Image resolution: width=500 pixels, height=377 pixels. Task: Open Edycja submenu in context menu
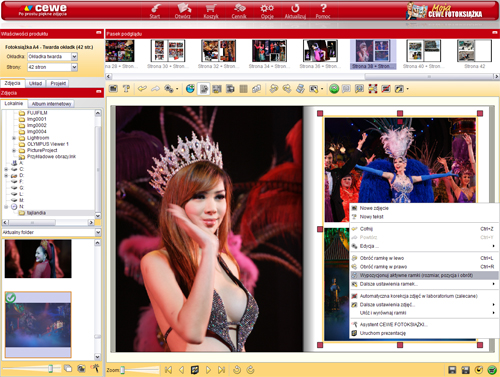coord(424,246)
